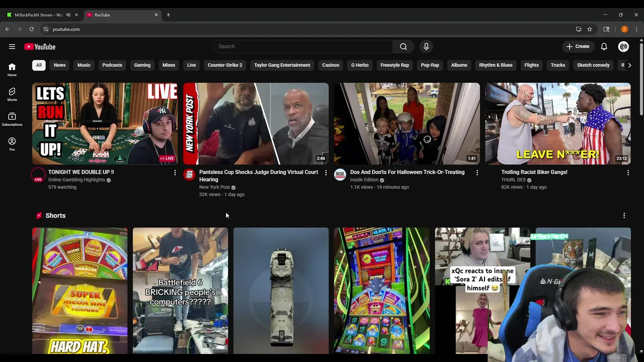Open Shorts shelf three-dot menu
The width and height of the screenshot is (644, 362).
pyautogui.click(x=624, y=216)
